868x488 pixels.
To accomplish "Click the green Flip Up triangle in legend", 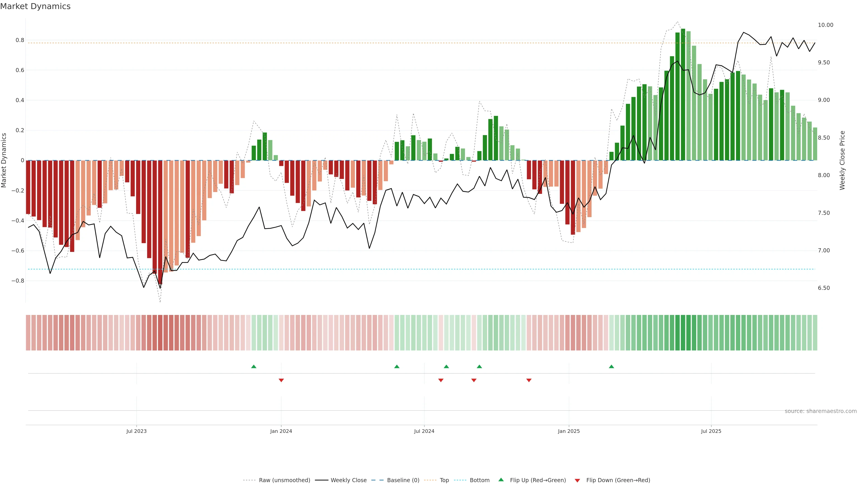I will pos(501,480).
